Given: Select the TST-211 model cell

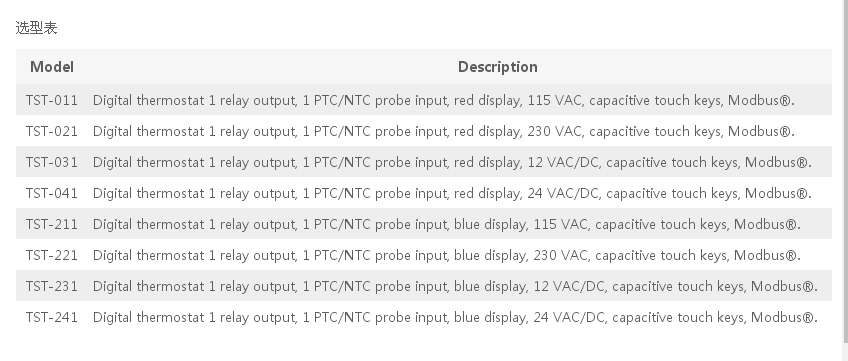Looking at the screenshot, I should [52, 224].
